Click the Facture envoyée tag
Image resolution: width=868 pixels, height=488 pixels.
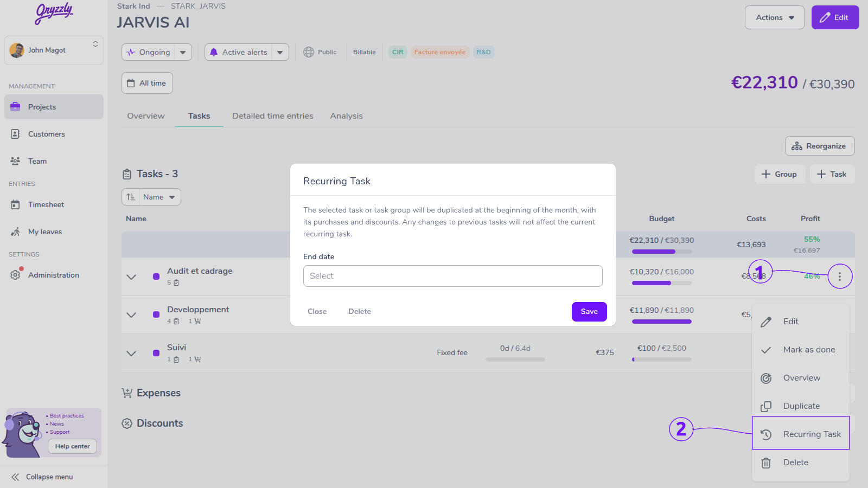[x=440, y=52]
